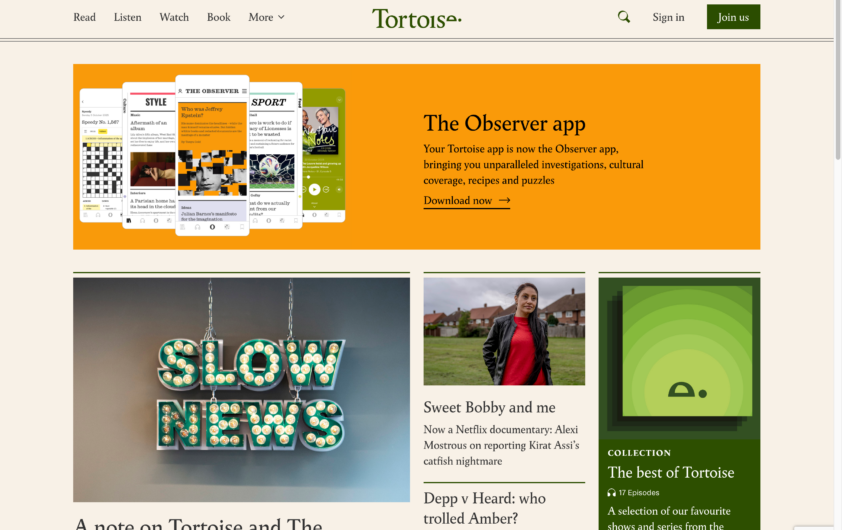The image size is (842, 530).
Task: Click the Netflix documentary summary text
Action: click(502, 445)
